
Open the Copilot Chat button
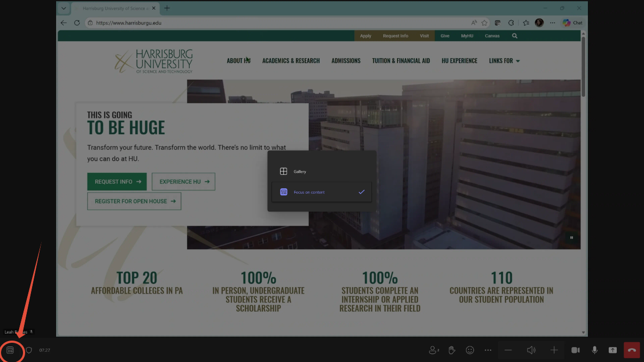pos(573,23)
